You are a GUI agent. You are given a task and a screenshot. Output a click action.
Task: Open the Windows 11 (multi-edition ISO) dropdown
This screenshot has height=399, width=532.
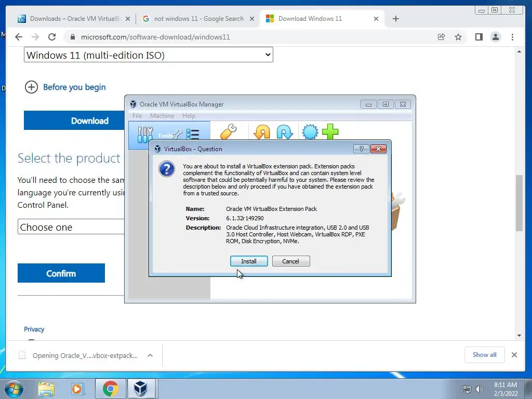(148, 55)
